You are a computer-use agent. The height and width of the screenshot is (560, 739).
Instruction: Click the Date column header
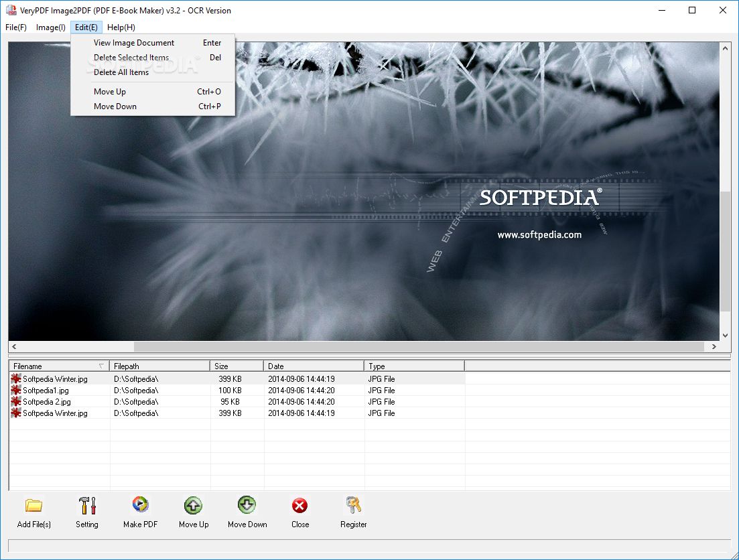tap(314, 366)
